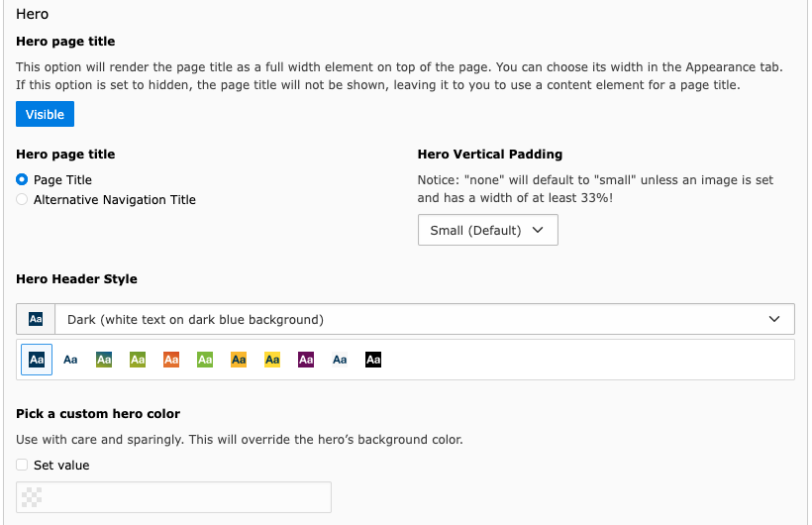812x525 pixels.
Task: Enable the Set value checkbox
Action: click(x=22, y=465)
